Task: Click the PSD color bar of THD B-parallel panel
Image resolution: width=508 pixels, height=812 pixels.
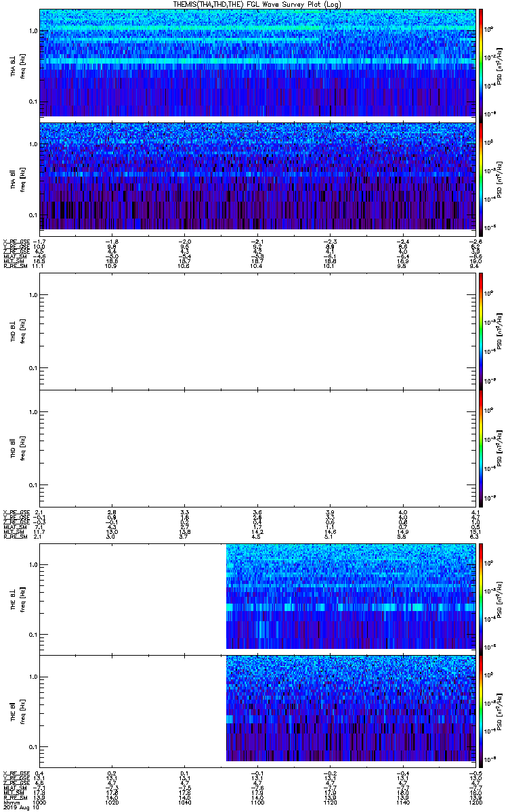Action: 480,448
